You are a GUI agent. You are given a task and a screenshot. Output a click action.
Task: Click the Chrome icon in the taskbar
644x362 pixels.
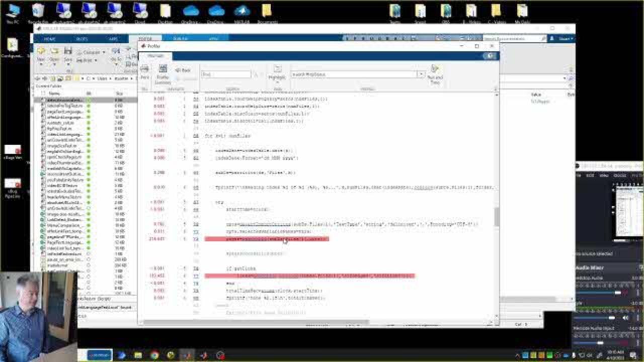pyautogui.click(x=154, y=355)
